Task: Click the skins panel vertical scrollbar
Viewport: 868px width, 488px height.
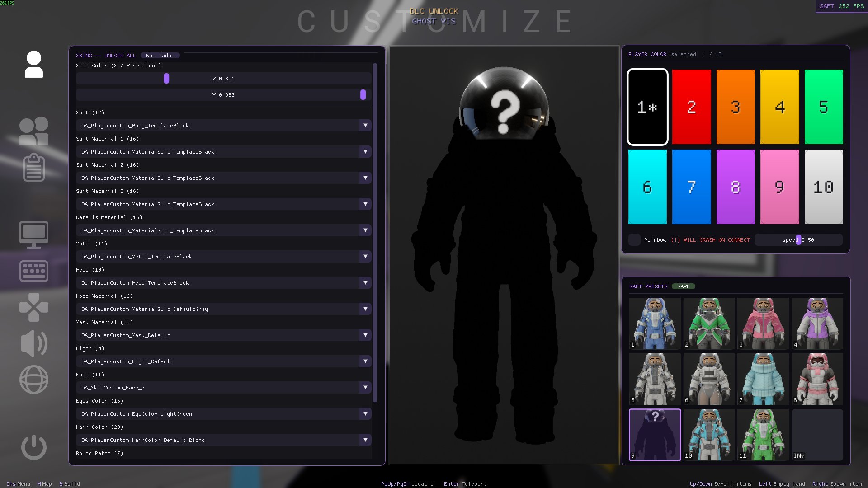Action: point(375,233)
